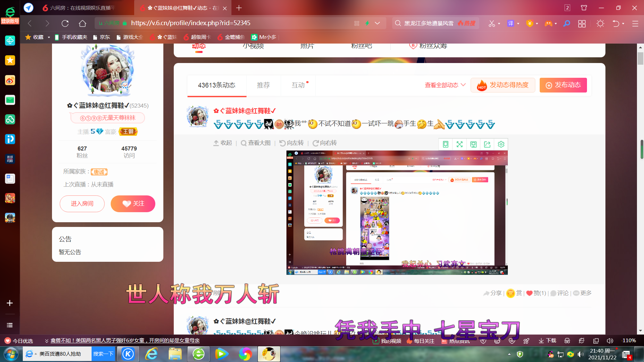Open the apps grid icon in toolbar
644x362 pixels.
click(x=582, y=23)
